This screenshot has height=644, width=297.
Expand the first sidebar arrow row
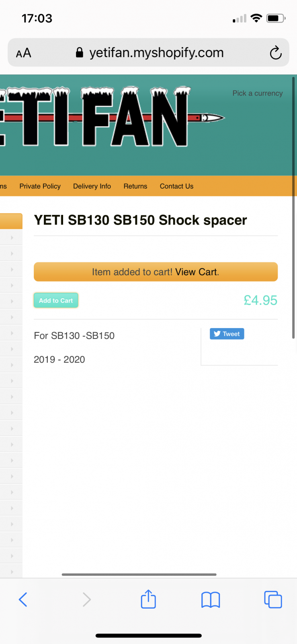coord(12,238)
